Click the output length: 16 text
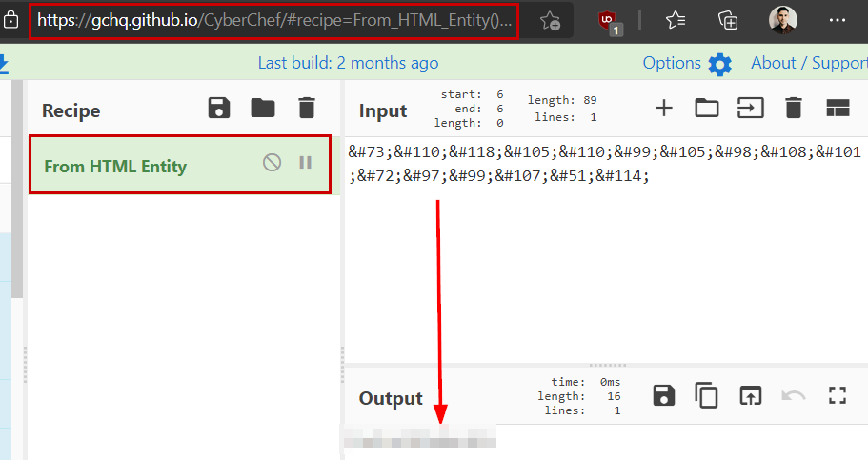This screenshot has width=868, height=460. tap(578, 396)
